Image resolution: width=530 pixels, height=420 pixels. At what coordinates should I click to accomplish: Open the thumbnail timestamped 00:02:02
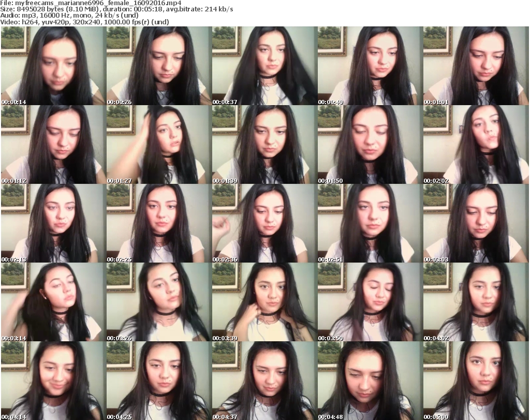[476, 144]
